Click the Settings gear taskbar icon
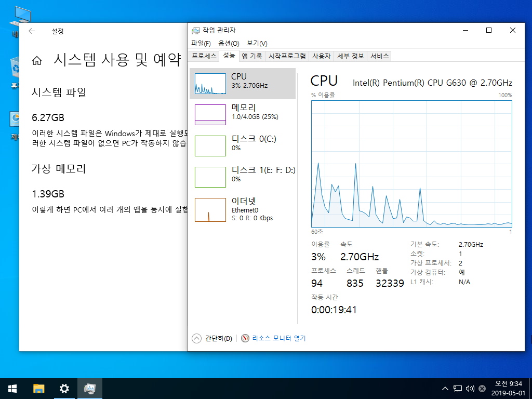This screenshot has height=399, width=532. tap(64, 389)
